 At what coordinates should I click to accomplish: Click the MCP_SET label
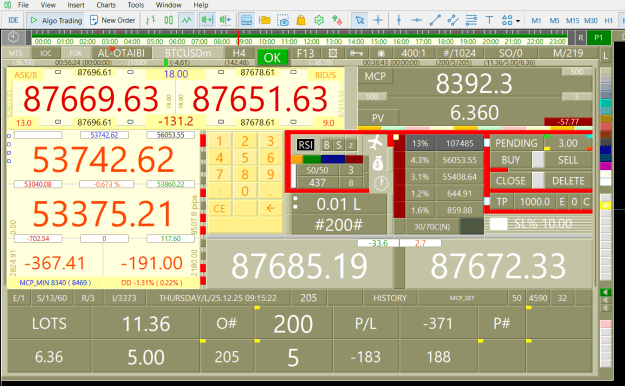(462, 298)
